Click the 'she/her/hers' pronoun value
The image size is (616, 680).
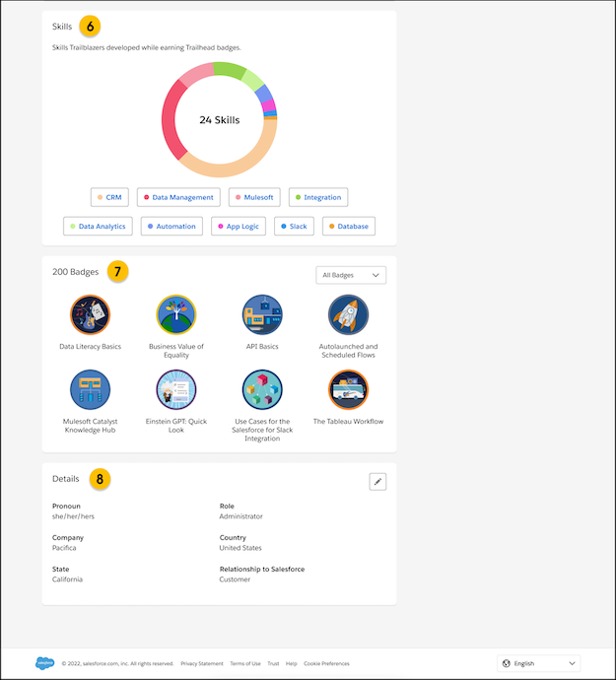[x=73, y=516]
